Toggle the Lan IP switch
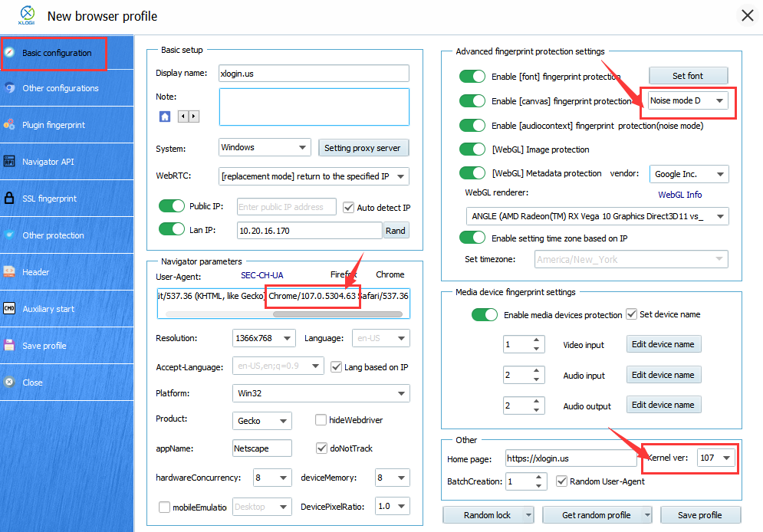Viewport: 763px width, 532px height. pyautogui.click(x=171, y=228)
